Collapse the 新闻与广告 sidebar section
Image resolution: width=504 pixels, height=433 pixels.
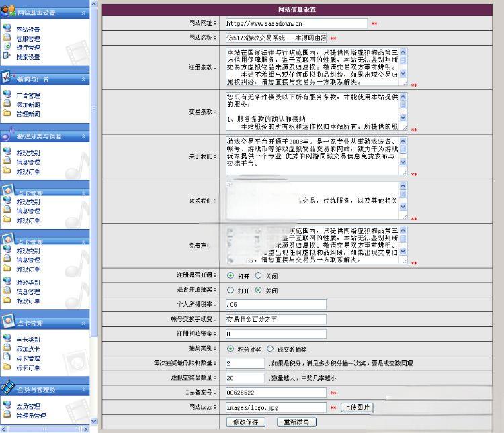[84, 79]
